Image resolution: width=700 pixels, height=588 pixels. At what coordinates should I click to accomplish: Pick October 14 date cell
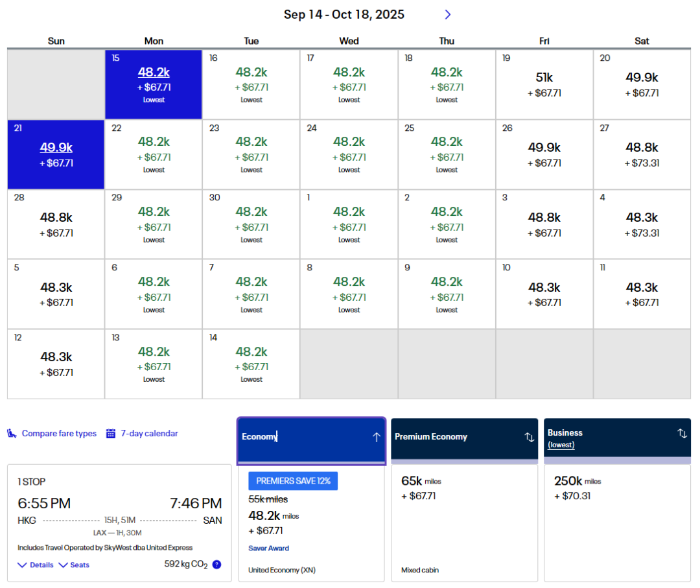(251, 364)
